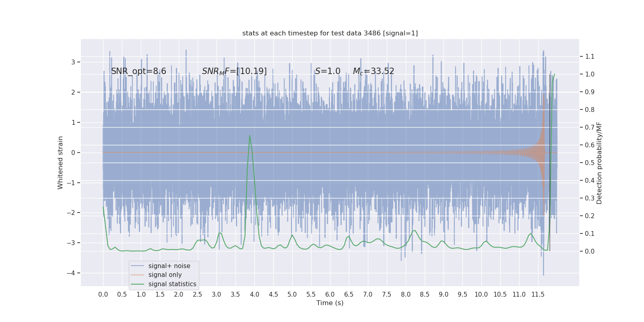This screenshot has height=322, width=644.
Task: Click the 0.0 tick on the time axis
Action: pyautogui.click(x=103, y=294)
